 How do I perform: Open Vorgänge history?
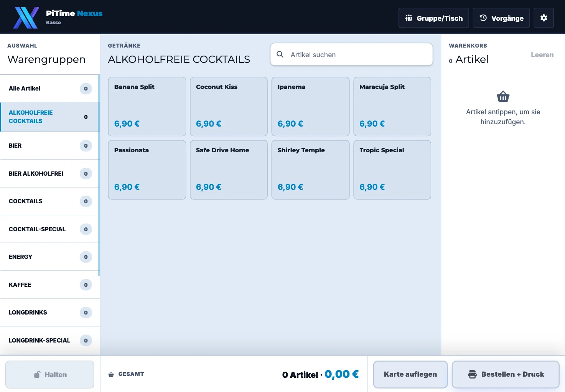(501, 18)
